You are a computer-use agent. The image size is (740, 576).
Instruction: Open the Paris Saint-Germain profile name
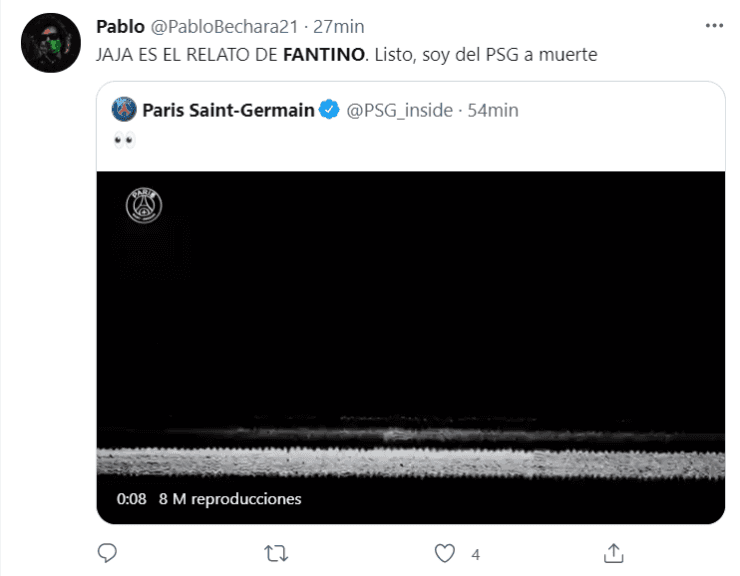coord(228,110)
